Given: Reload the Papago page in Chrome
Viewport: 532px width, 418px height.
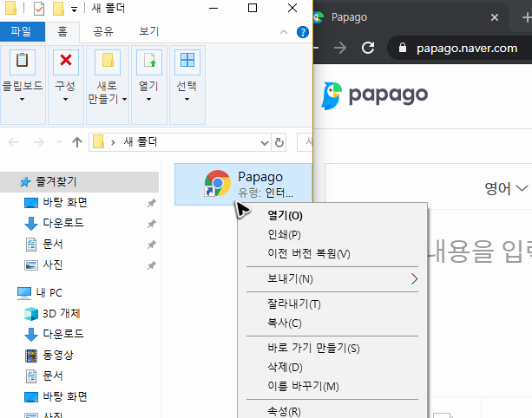Looking at the screenshot, I should point(368,49).
